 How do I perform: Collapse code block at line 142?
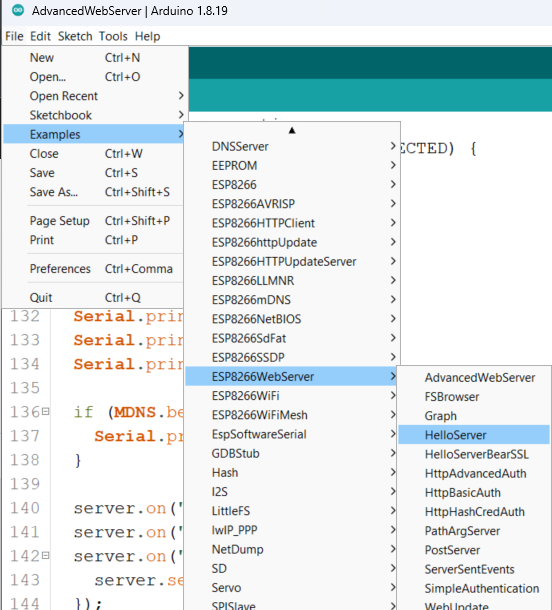pos(46,555)
